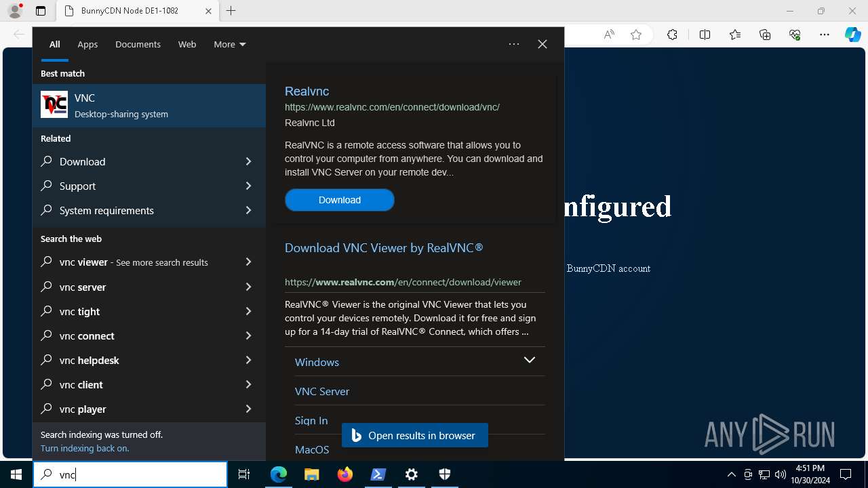This screenshot has width=868, height=488.
Task: Click the MacOS link
Action: coord(312,449)
